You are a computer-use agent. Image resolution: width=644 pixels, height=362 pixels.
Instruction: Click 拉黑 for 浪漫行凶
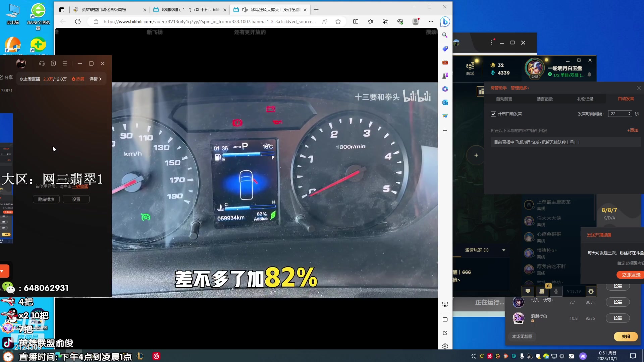pyautogui.click(x=618, y=318)
